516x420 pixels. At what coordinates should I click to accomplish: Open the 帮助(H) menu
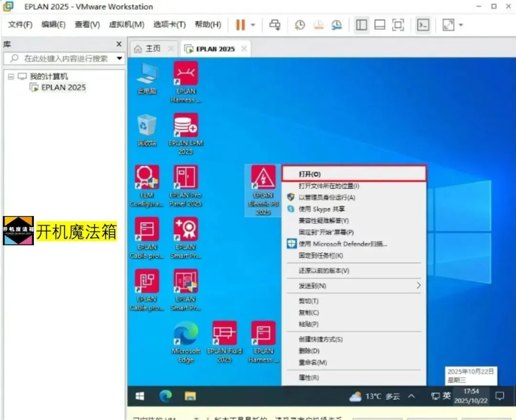(208, 25)
